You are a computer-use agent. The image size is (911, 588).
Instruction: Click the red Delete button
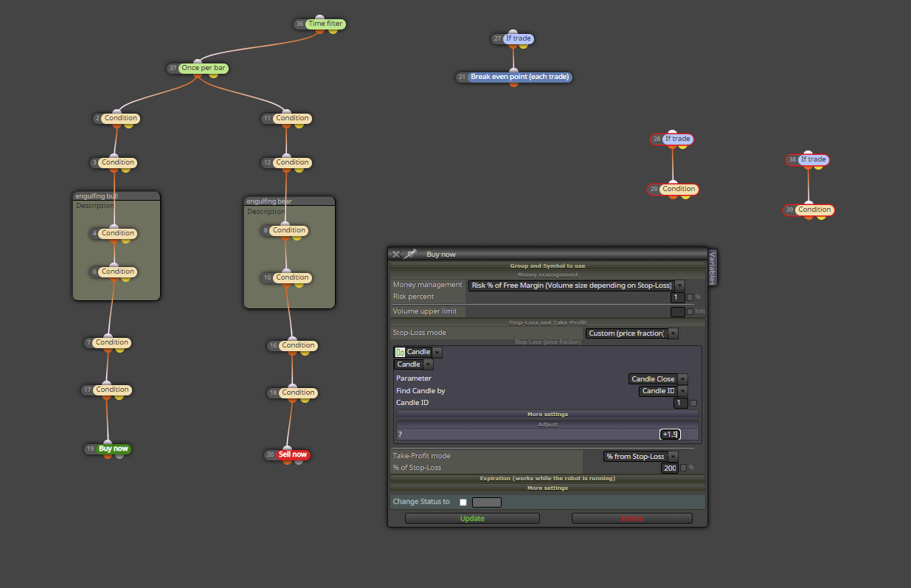632,519
